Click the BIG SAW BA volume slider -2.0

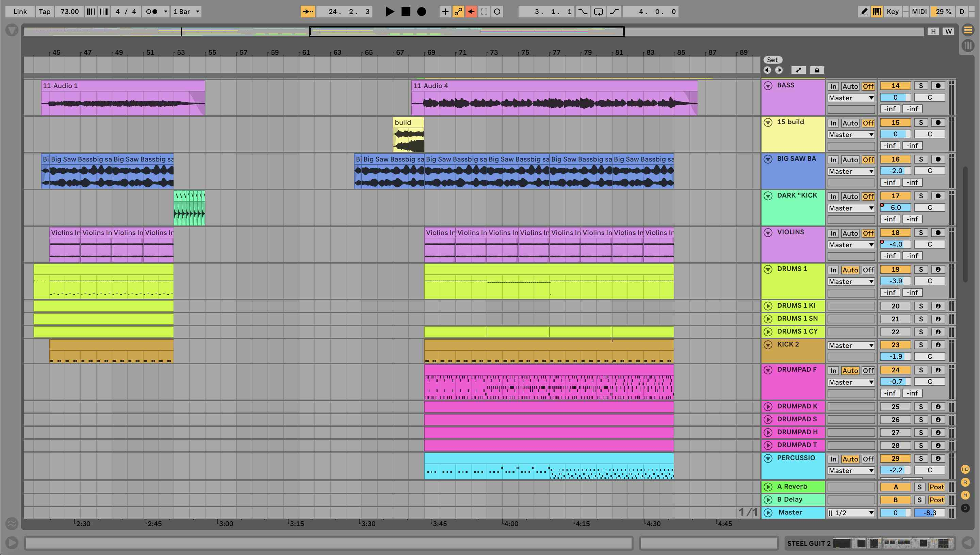pyautogui.click(x=895, y=171)
